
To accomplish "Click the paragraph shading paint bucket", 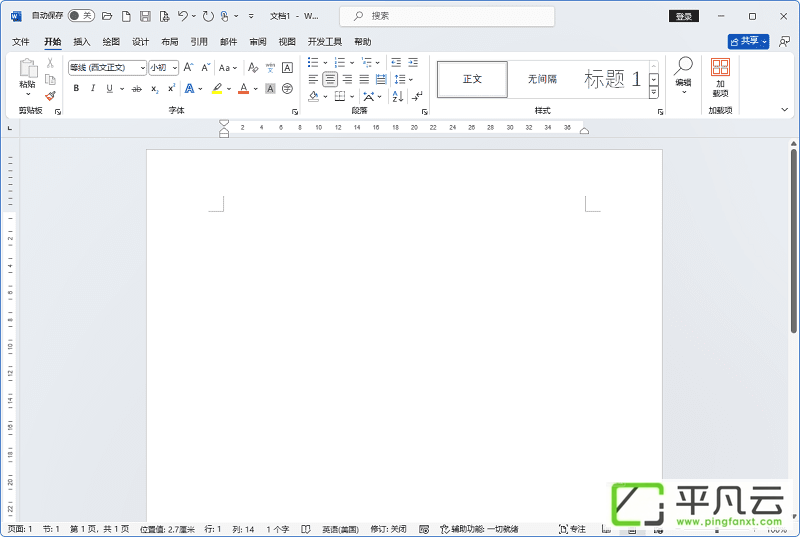I will (x=313, y=96).
